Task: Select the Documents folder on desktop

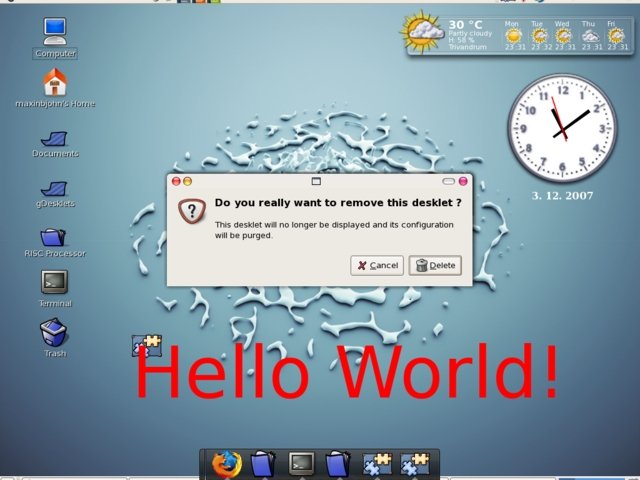Action: 55,134
